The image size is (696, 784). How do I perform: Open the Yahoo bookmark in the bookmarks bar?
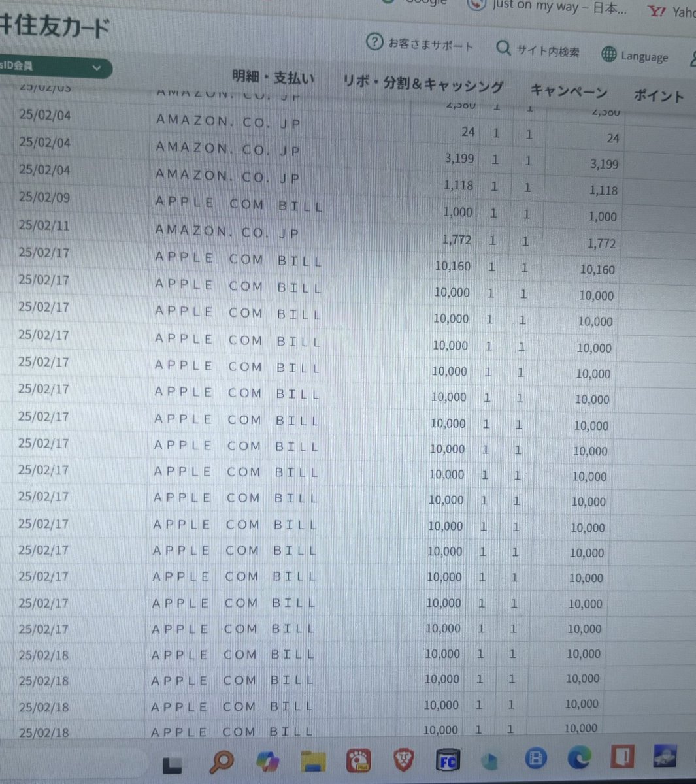coord(672,12)
